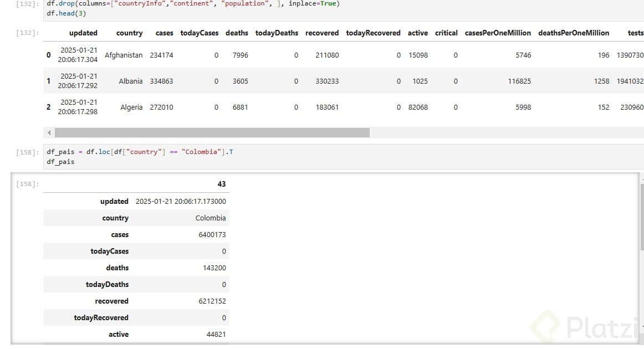The width and height of the screenshot is (644, 349).
Task: Click timestamp 2025-01-21 20:06:17.173000
Action: click(181, 201)
